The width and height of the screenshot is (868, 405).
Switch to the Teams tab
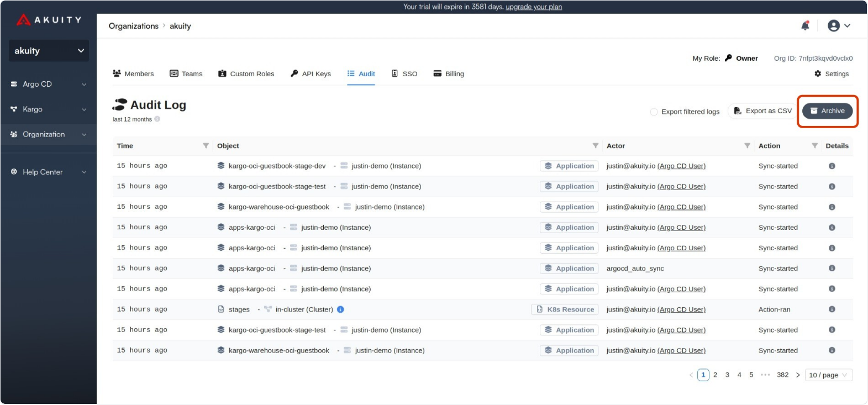coord(186,73)
